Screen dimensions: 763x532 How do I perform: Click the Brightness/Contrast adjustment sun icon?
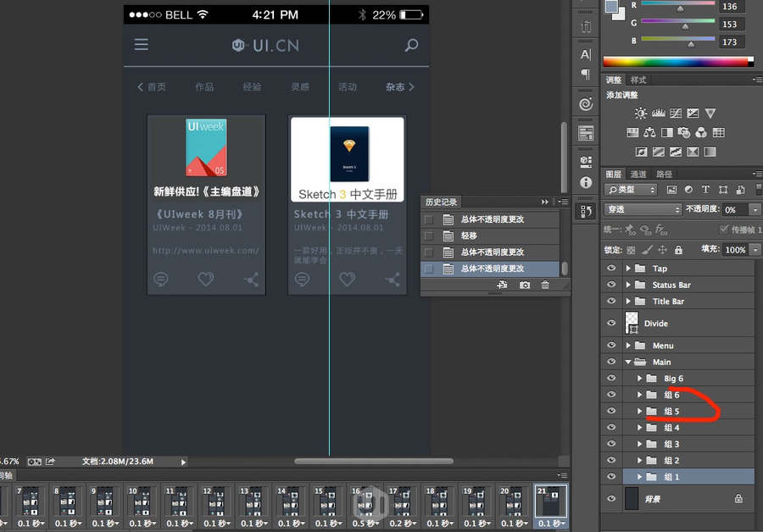pos(640,114)
